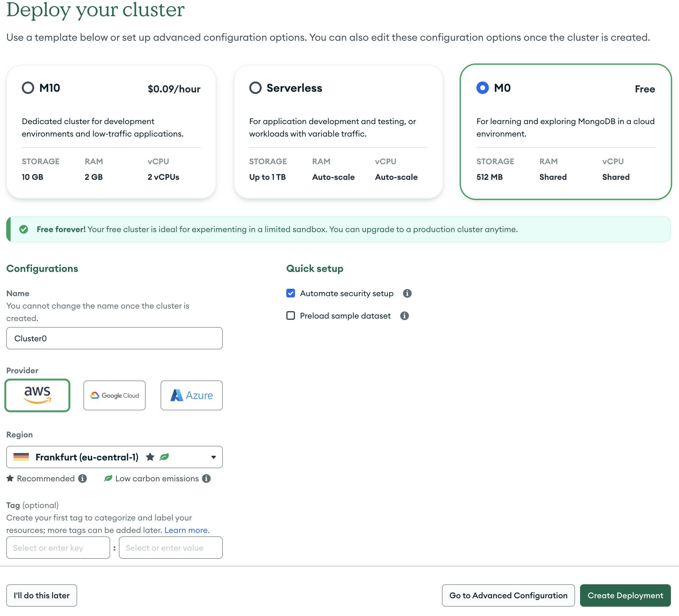This screenshot has height=616, width=679.
Task: Open the tag value selector
Action: click(x=171, y=548)
